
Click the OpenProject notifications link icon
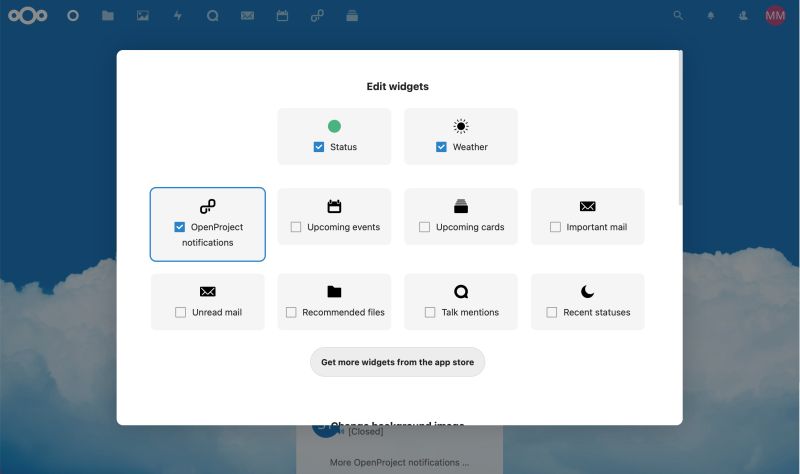click(x=208, y=206)
